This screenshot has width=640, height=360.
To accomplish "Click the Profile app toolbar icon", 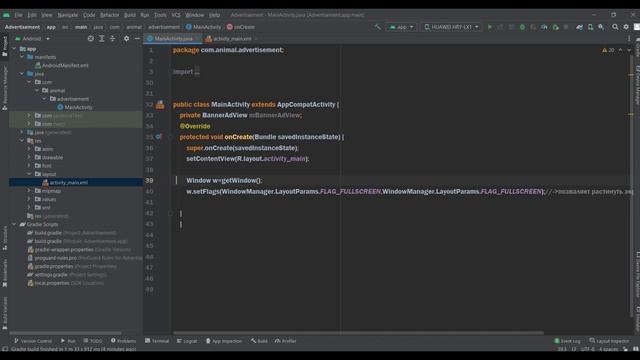I will (544, 27).
